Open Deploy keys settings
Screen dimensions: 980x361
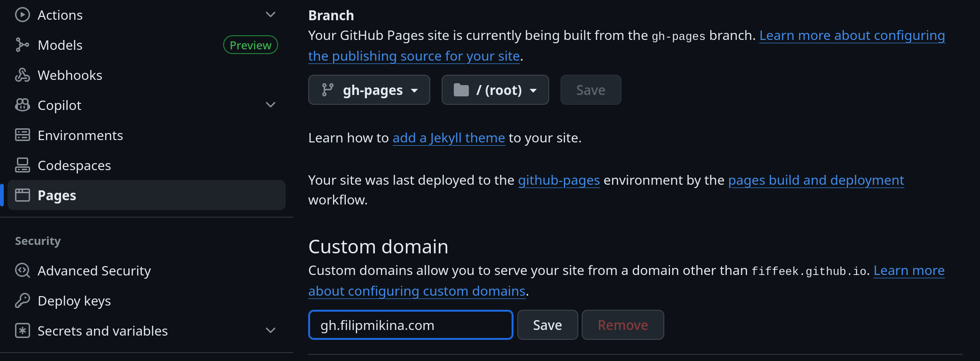(x=147, y=301)
